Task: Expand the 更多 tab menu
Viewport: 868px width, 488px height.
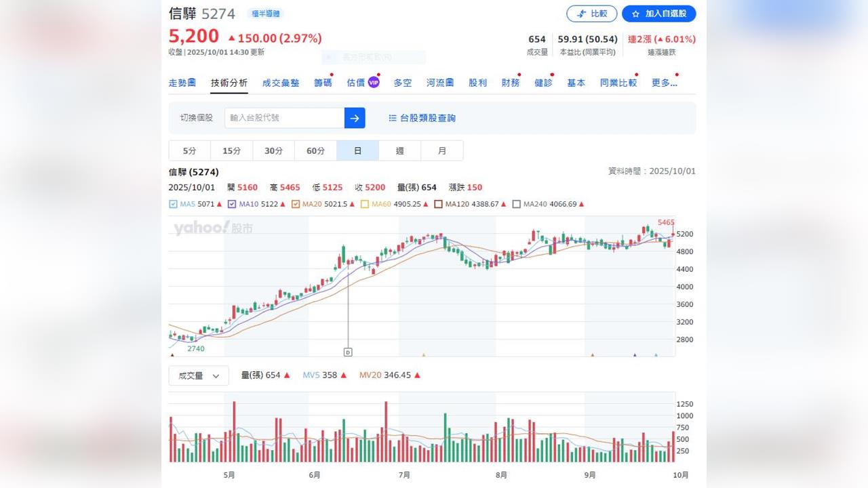Action: [664, 83]
